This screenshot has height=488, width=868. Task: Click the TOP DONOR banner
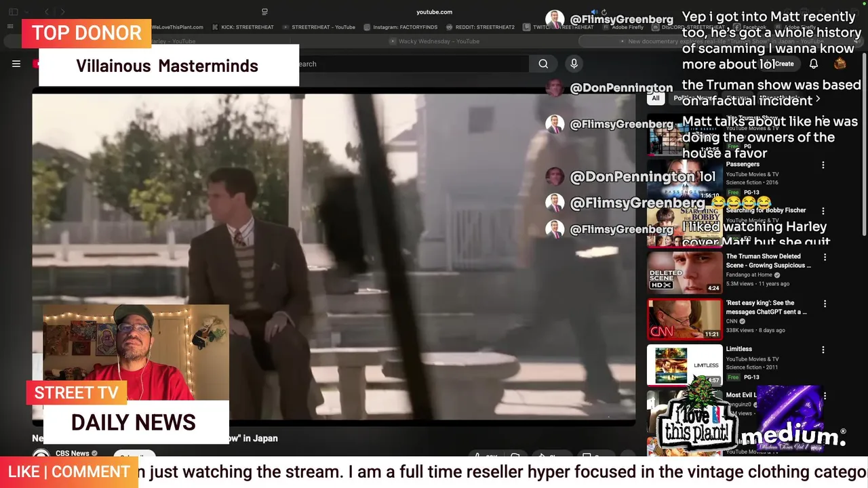pos(86,33)
